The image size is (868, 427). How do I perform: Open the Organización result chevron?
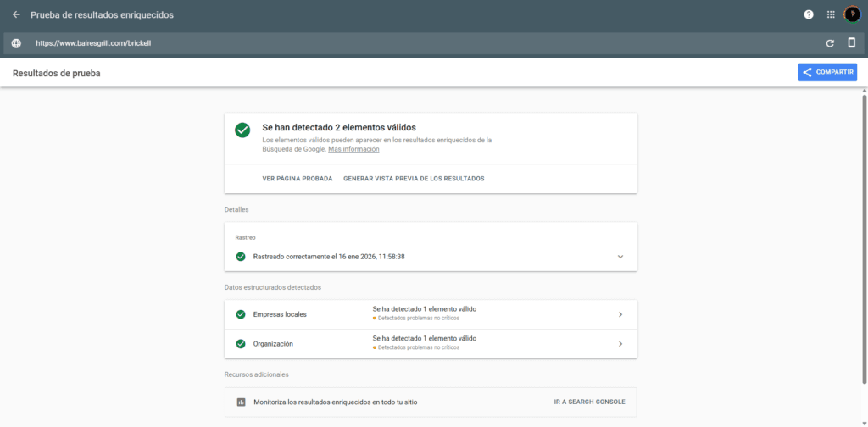point(620,344)
